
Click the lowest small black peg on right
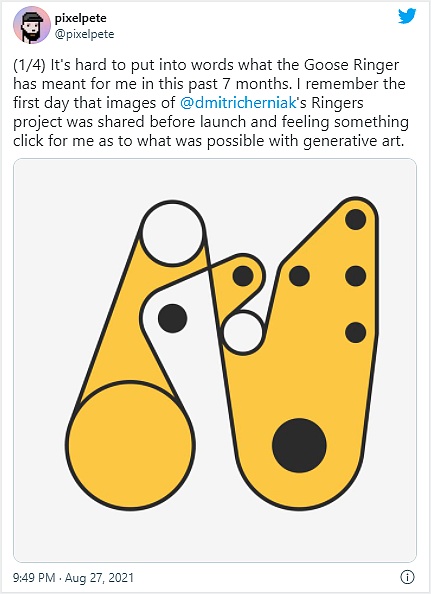pyautogui.click(x=356, y=332)
